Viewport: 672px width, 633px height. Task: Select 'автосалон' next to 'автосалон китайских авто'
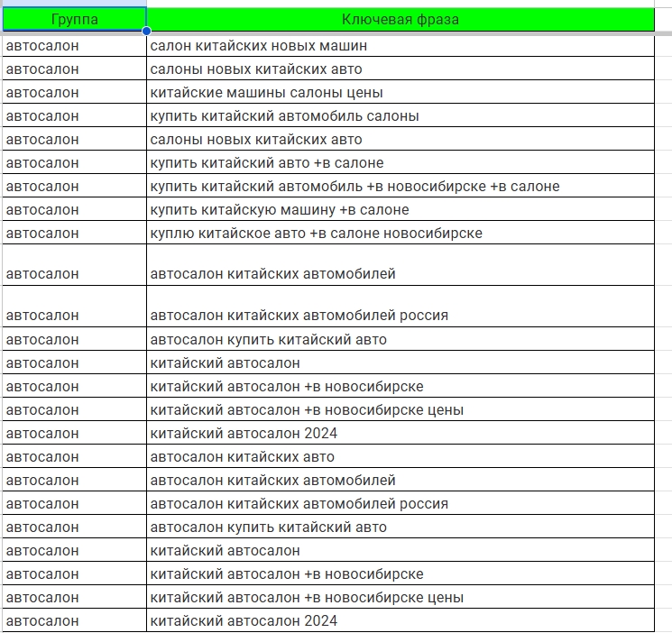(74, 457)
